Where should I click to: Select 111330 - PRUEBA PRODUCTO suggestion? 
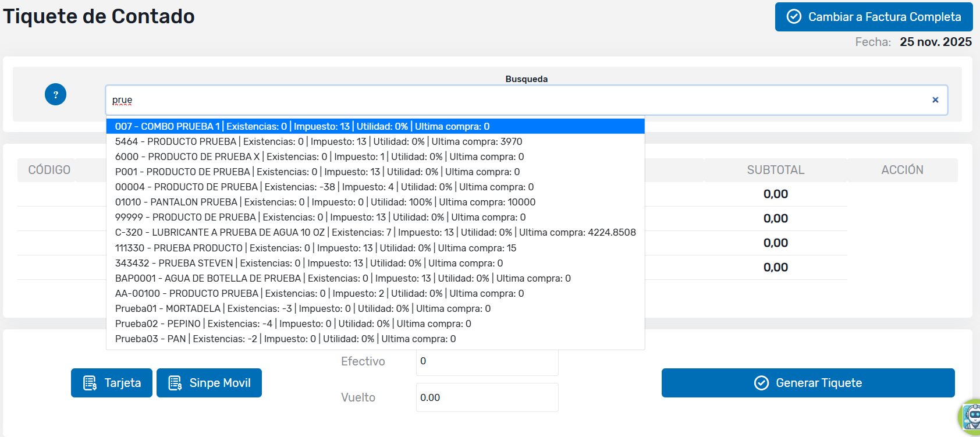[315, 248]
